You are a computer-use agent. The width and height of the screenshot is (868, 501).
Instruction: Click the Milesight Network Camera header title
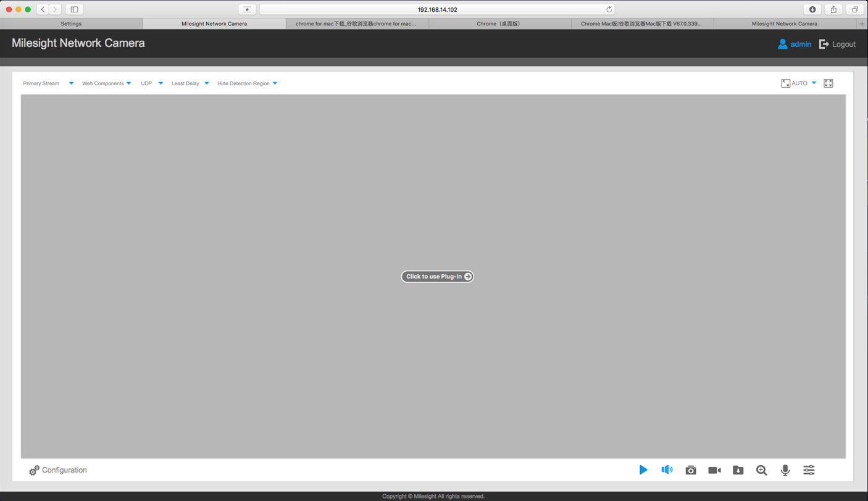tap(78, 43)
